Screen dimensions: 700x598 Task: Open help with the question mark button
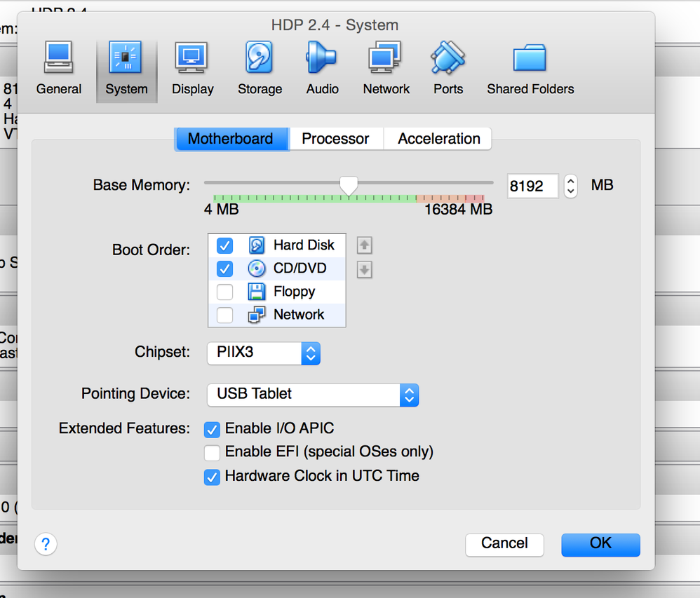(x=46, y=544)
